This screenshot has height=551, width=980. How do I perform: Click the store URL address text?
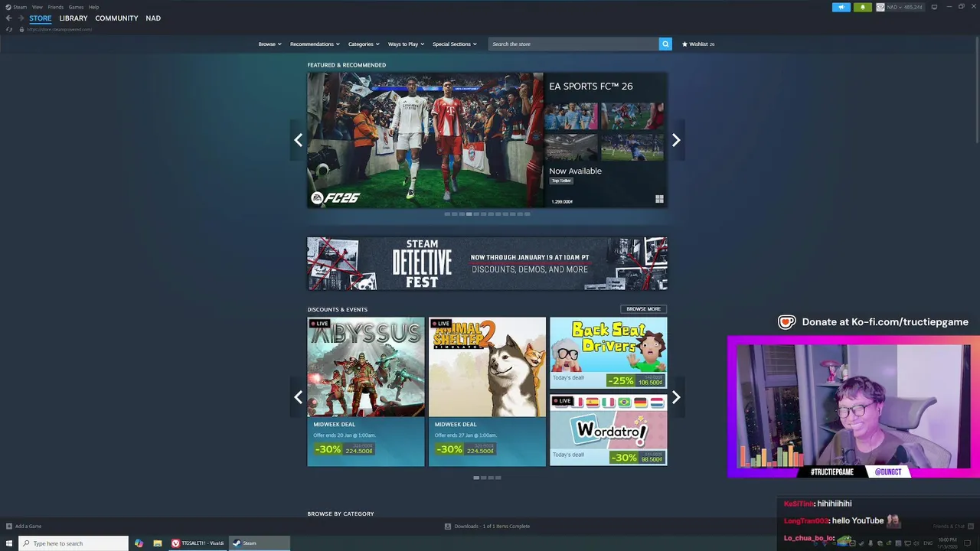(60, 30)
